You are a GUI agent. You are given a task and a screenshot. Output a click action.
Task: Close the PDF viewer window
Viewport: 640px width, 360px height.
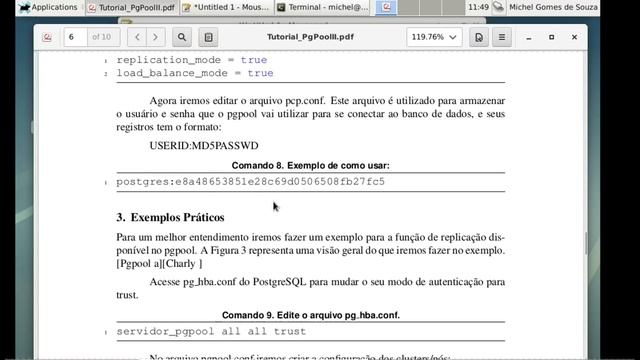coord(574,37)
